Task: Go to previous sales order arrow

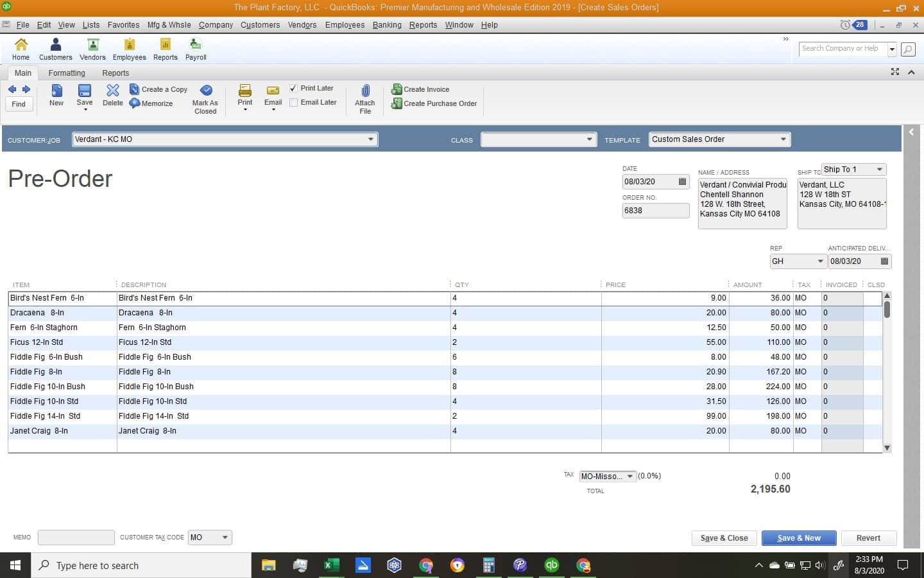Action: pyautogui.click(x=12, y=89)
